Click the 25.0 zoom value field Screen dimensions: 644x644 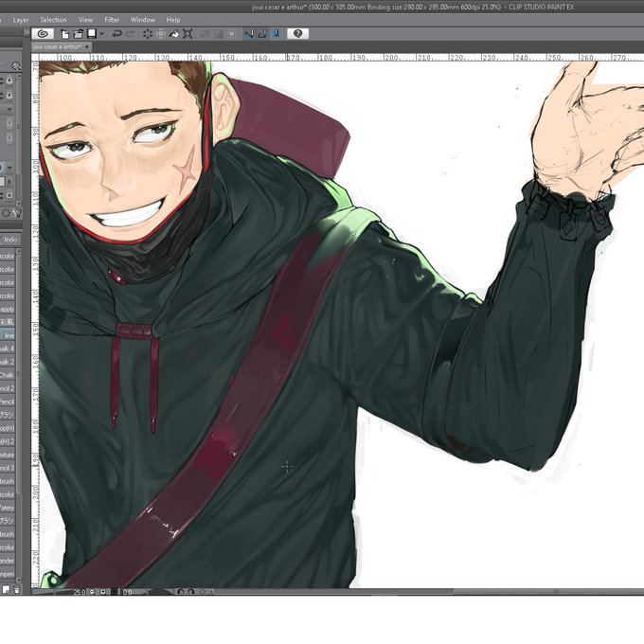point(79,592)
